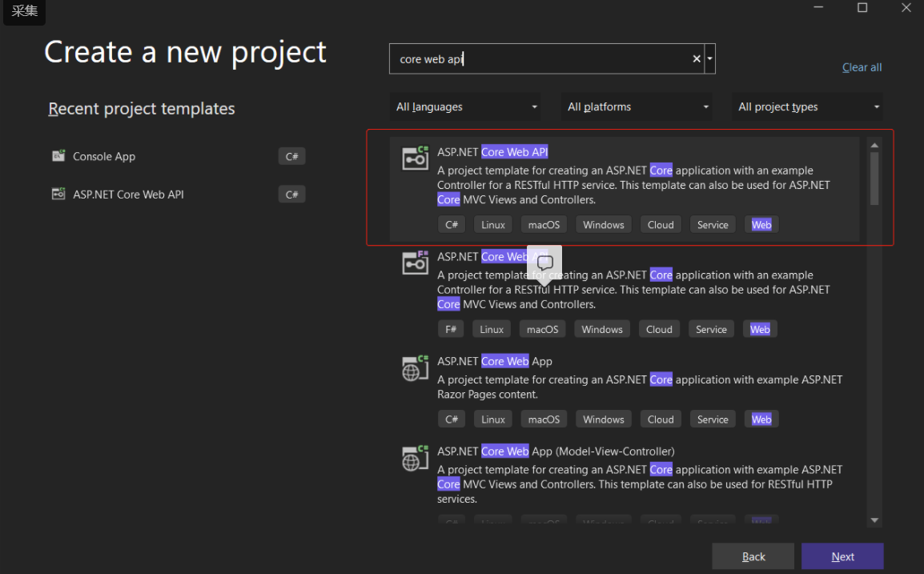Click the Console App icon in recent templates

tap(58, 156)
